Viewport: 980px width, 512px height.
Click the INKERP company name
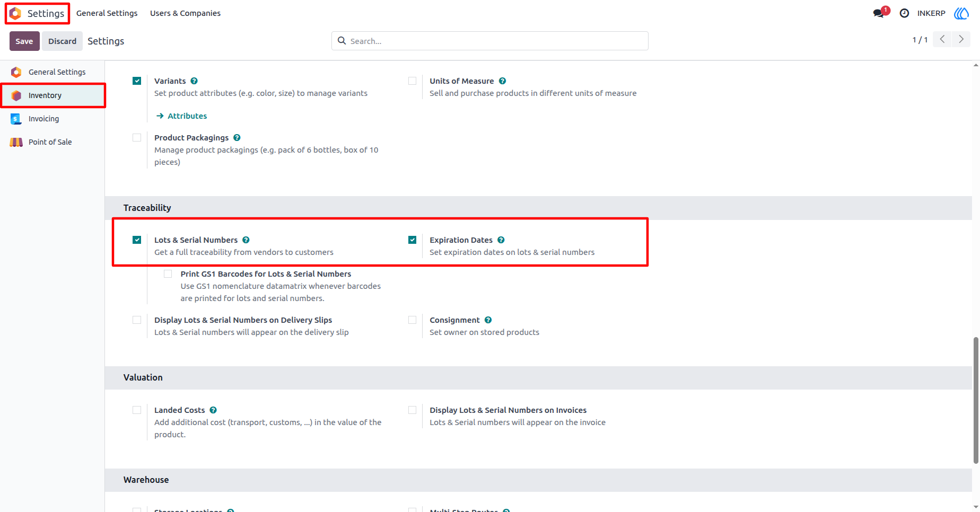tap(931, 13)
